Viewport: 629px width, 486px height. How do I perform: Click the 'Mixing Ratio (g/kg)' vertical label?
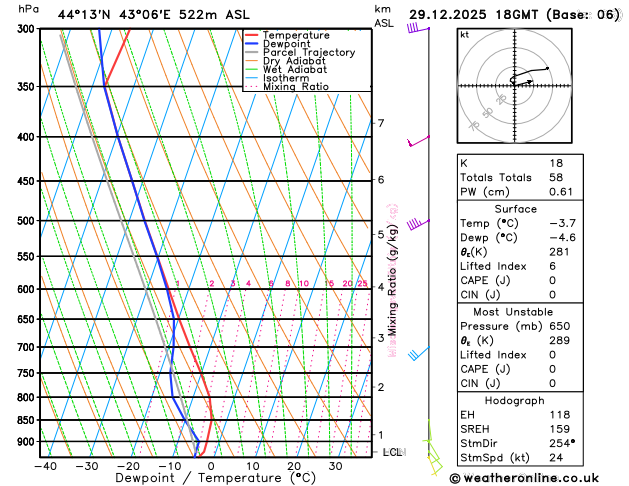pos(392,280)
